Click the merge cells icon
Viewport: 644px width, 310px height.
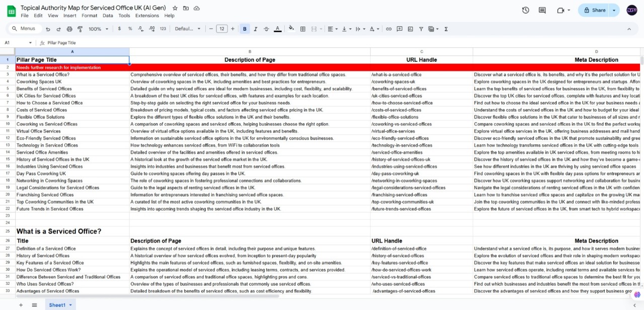314,29
